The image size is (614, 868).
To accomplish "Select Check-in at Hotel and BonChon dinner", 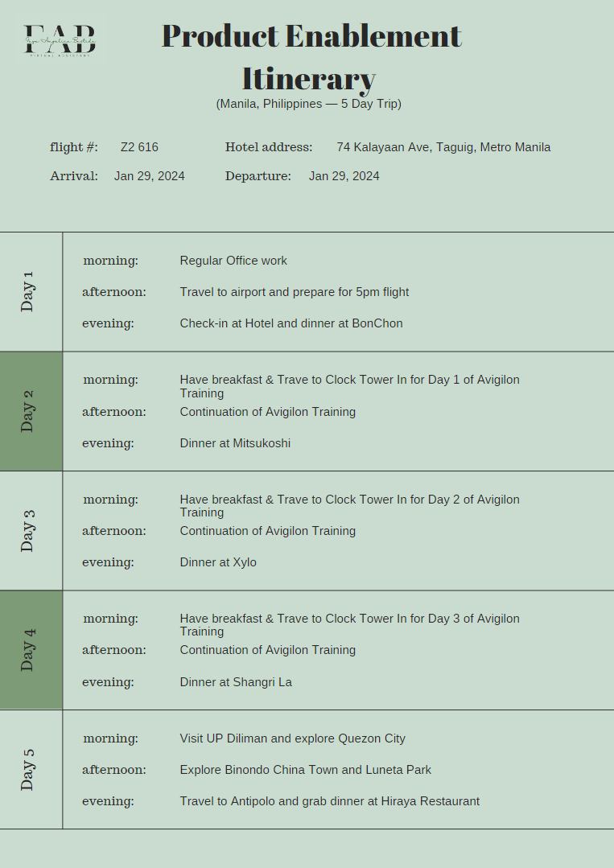I will coord(291,323).
